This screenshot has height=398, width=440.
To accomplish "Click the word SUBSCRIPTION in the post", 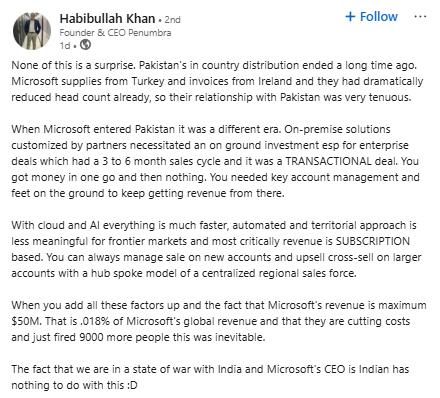I will [x=373, y=241].
